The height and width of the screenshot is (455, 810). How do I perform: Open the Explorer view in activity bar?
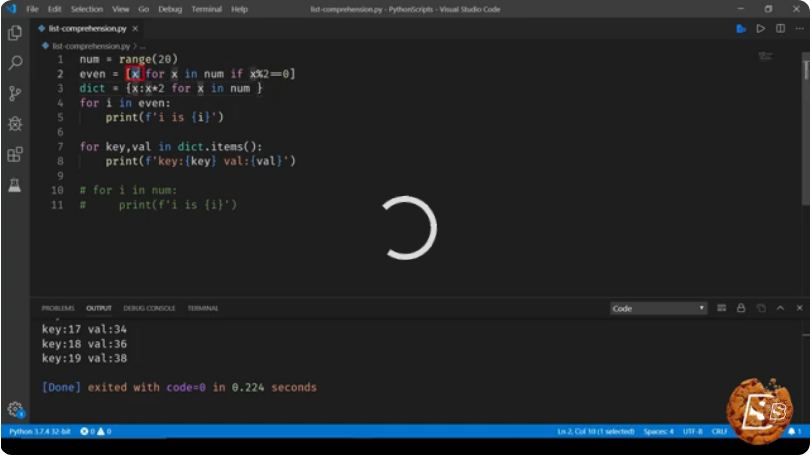pos(15,33)
